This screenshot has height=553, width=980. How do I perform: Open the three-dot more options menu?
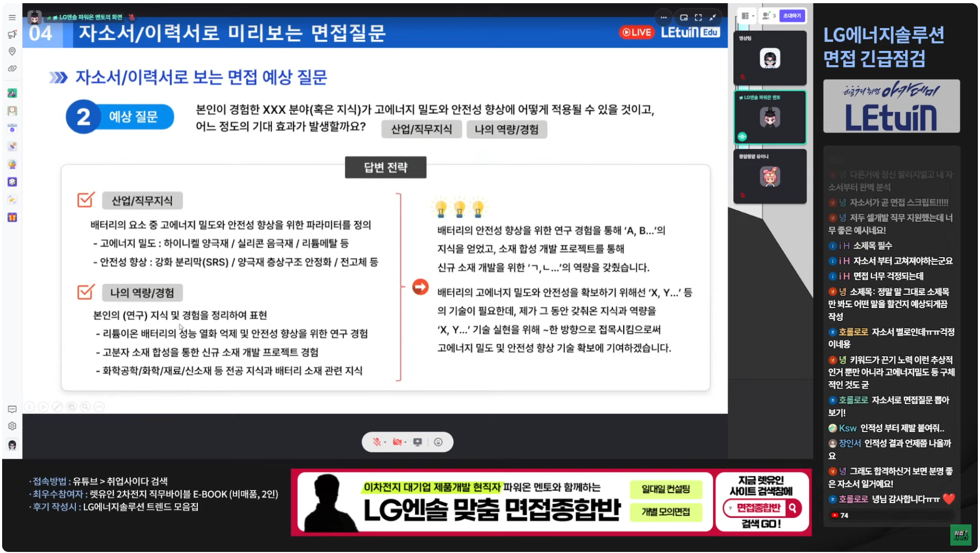point(663,17)
